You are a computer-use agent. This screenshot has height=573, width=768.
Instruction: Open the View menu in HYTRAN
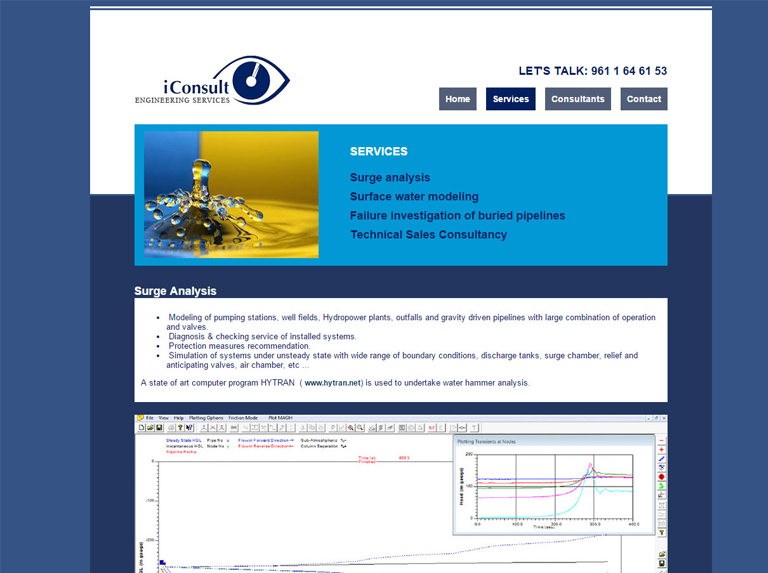pyautogui.click(x=163, y=417)
